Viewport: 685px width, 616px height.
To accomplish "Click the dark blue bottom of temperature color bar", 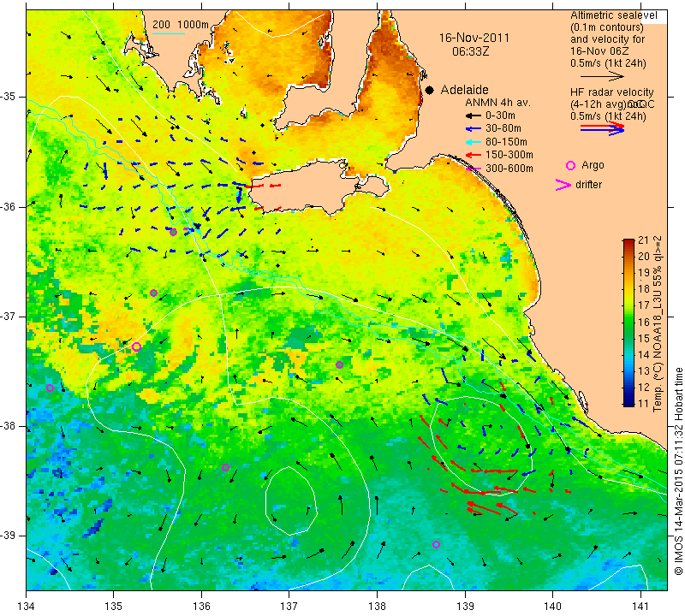I will coord(628,402).
